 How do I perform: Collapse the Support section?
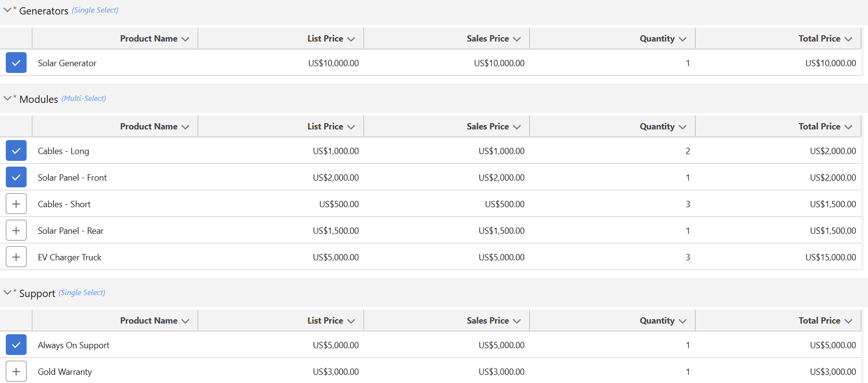pos(7,292)
